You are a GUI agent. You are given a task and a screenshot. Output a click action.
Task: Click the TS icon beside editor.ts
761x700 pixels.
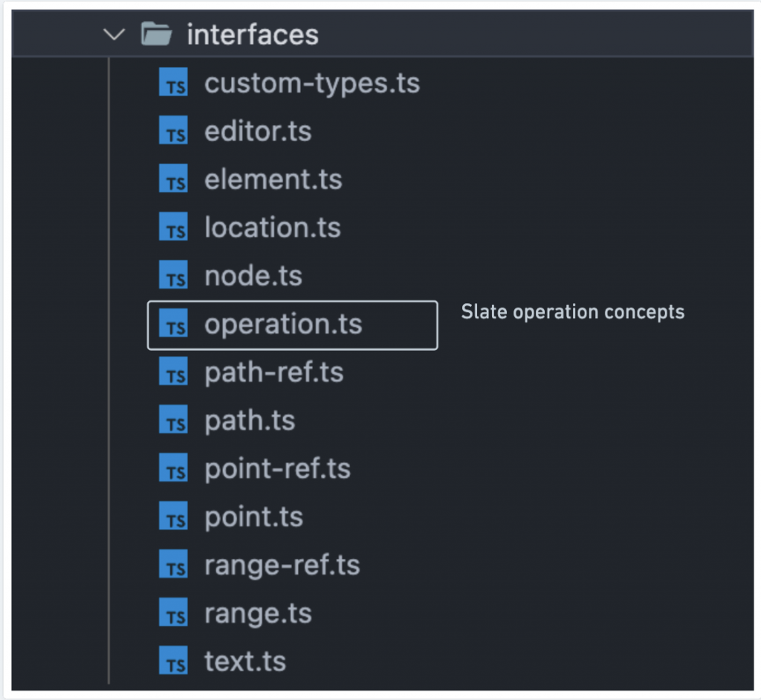[x=174, y=132]
